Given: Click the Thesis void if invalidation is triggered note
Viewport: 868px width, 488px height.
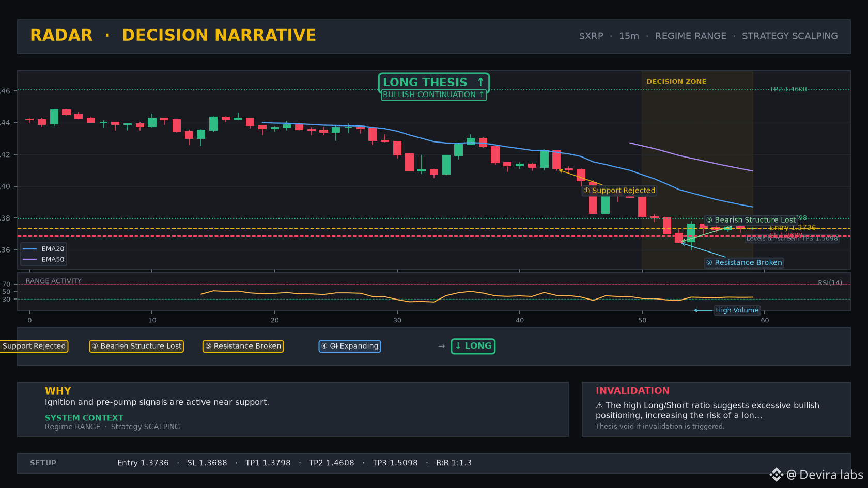Looking at the screenshot, I should pos(660,427).
